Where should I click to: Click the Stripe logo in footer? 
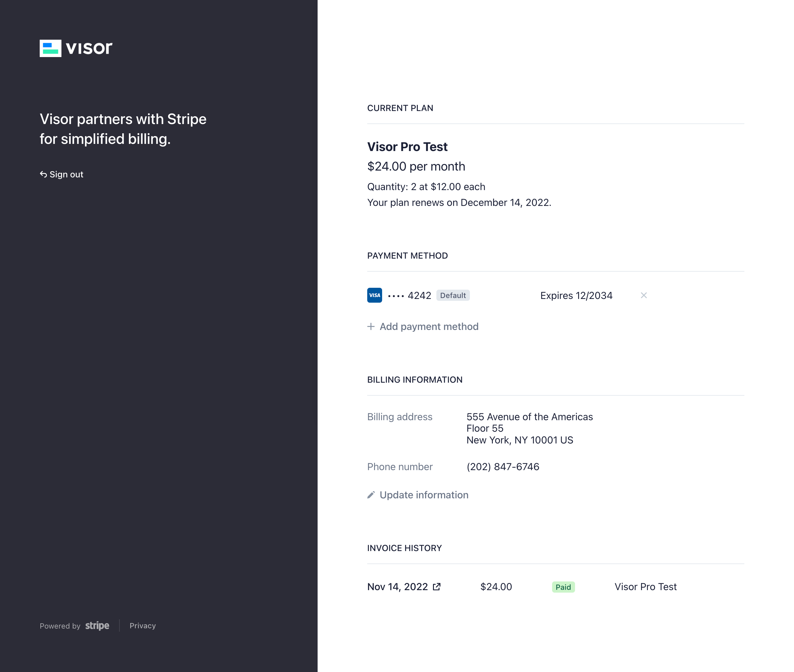click(x=97, y=625)
